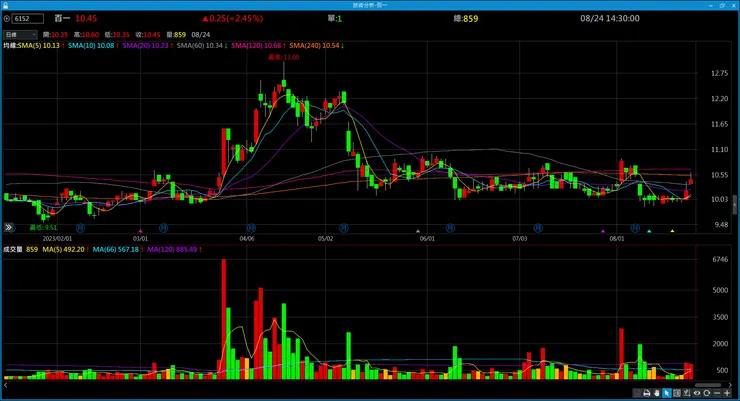Click the purple triangle marker before 08/01

[x=603, y=231]
